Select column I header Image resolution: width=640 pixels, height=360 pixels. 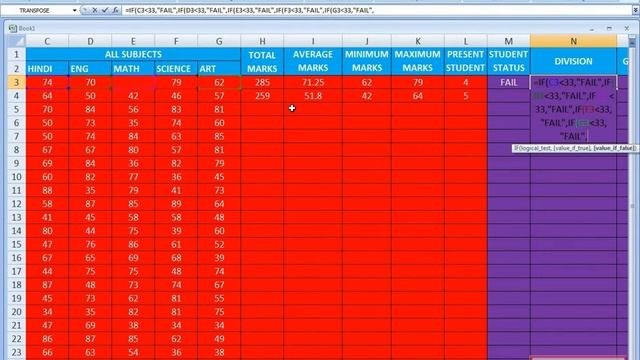coord(313,41)
